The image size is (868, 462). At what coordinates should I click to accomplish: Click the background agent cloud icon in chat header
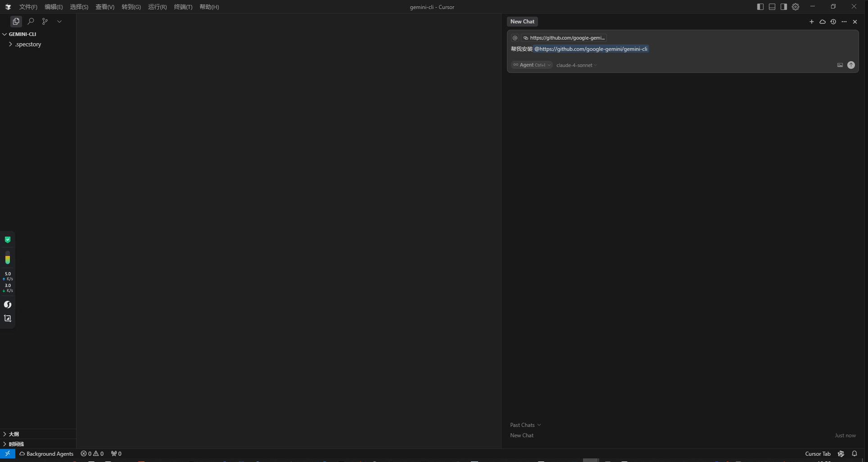click(x=823, y=22)
